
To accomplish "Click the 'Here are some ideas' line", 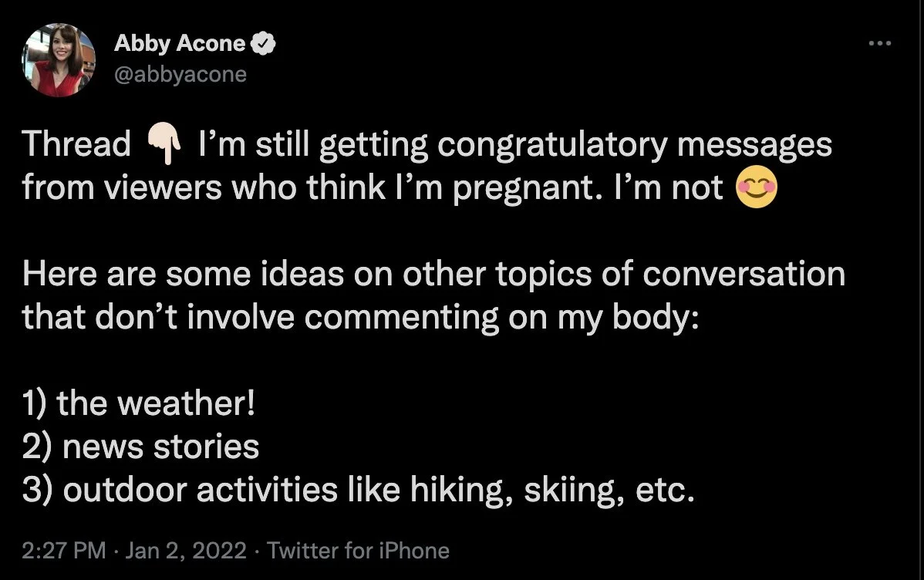I will (433, 274).
